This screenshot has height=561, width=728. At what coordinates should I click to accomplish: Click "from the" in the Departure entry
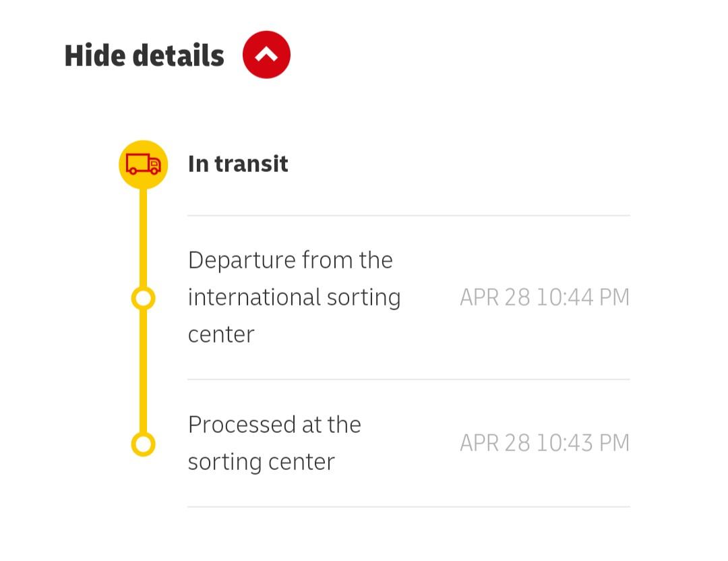347,260
